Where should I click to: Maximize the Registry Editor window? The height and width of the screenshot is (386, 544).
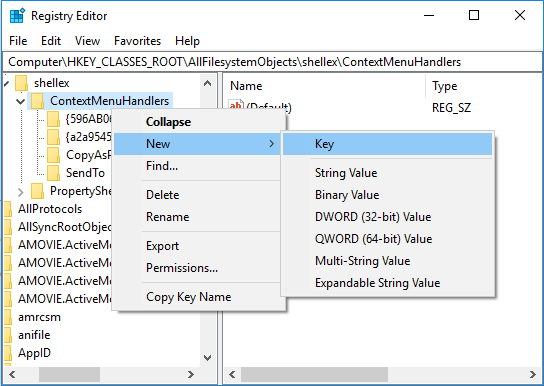point(474,15)
